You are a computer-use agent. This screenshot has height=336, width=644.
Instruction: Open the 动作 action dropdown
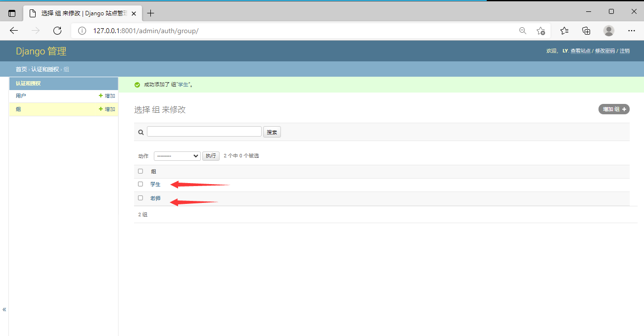pyautogui.click(x=177, y=156)
